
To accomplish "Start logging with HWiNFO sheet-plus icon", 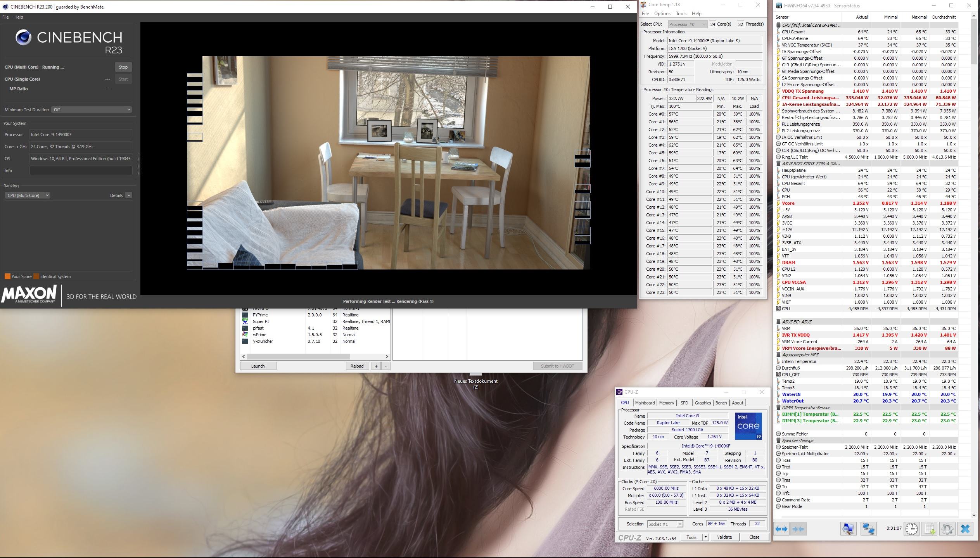I will click(x=930, y=529).
